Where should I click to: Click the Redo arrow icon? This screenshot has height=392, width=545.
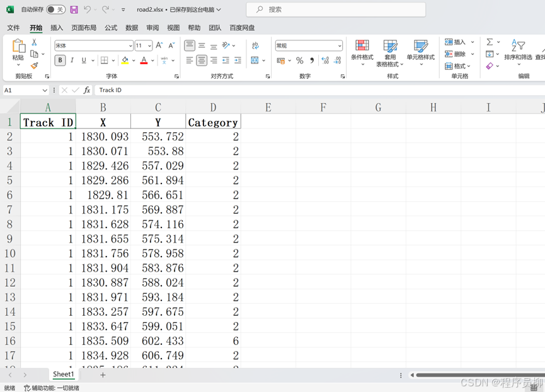[105, 9]
